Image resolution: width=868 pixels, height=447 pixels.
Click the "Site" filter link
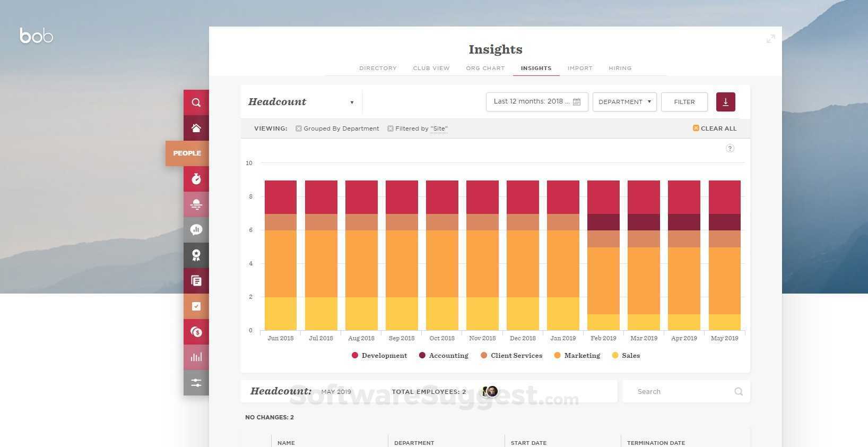(x=439, y=128)
